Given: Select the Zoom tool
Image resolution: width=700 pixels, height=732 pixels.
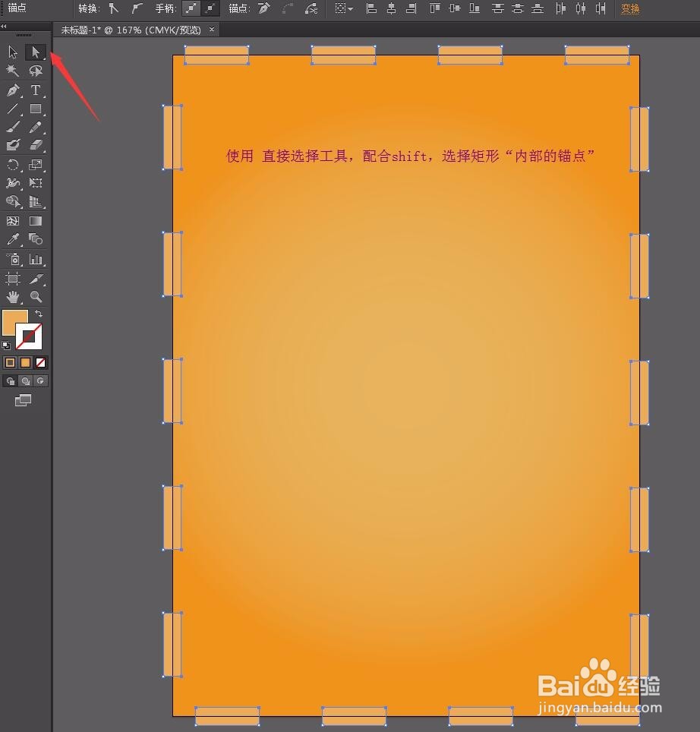Looking at the screenshot, I should 36,297.
